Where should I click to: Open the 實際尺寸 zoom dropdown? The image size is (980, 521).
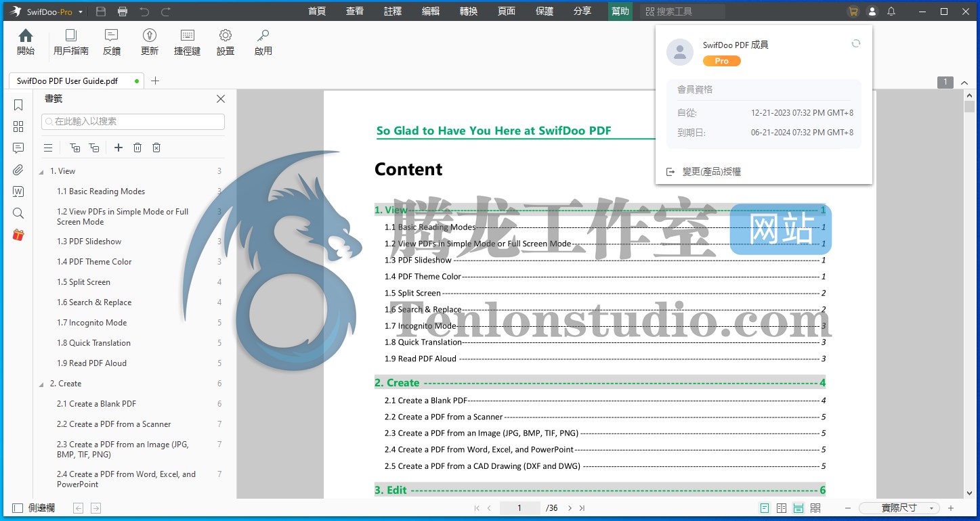click(x=899, y=507)
